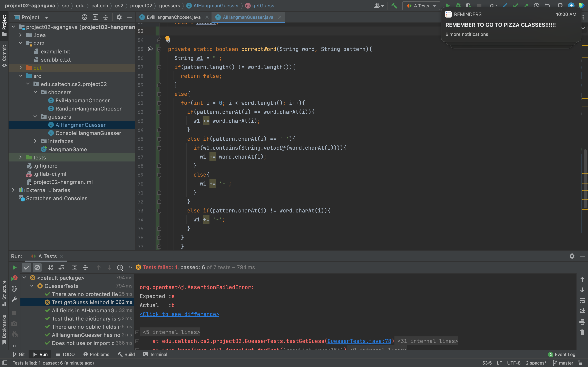Open GuesserTests.java:78 stack trace link
Viewport: 588px width, 367px height.
[x=359, y=341]
